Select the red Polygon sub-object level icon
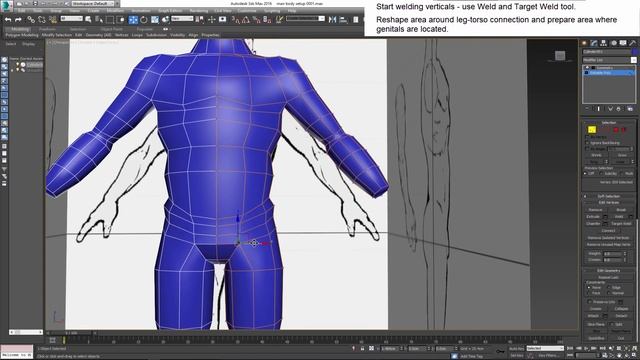The image size is (640, 360). [x=616, y=130]
